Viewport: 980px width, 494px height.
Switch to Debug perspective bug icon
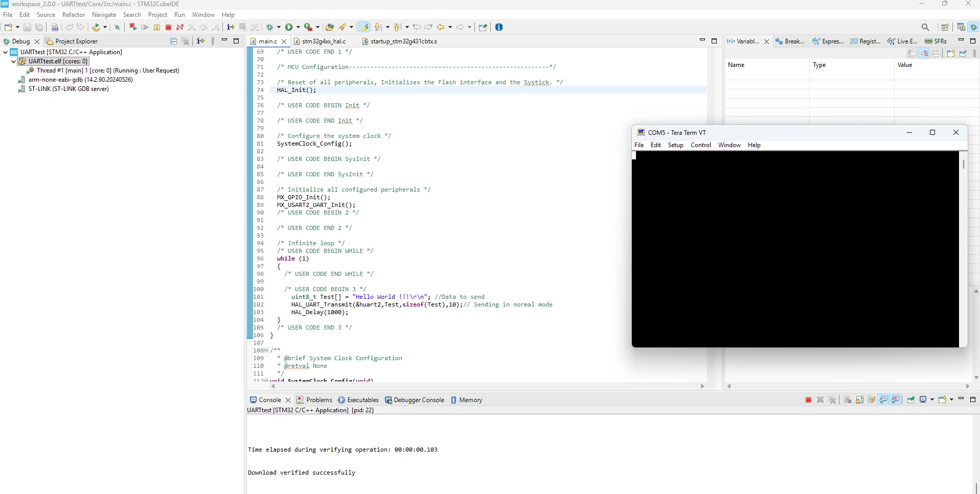click(x=974, y=27)
